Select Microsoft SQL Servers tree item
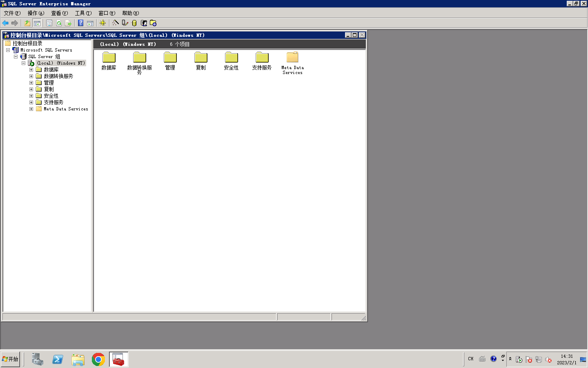Image resolution: width=588 pixels, height=368 pixels. [46, 50]
